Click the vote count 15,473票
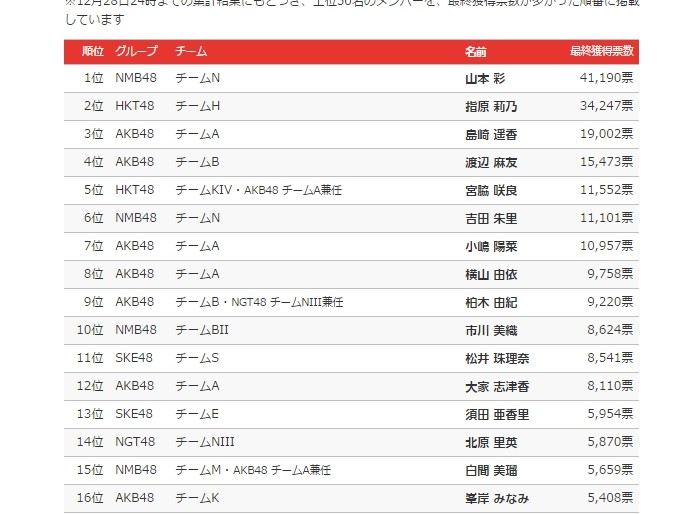This screenshot has width=691, height=514. [606, 161]
